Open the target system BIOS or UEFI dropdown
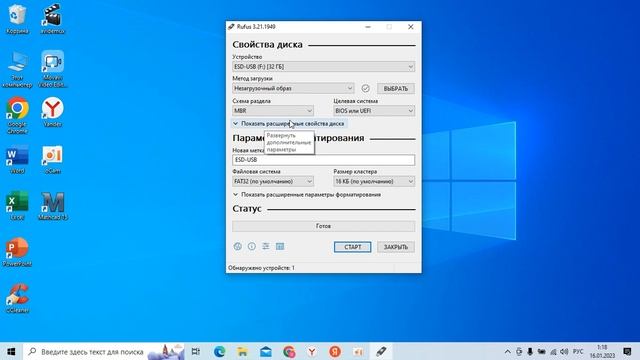This screenshot has width=640, height=360. point(374,111)
